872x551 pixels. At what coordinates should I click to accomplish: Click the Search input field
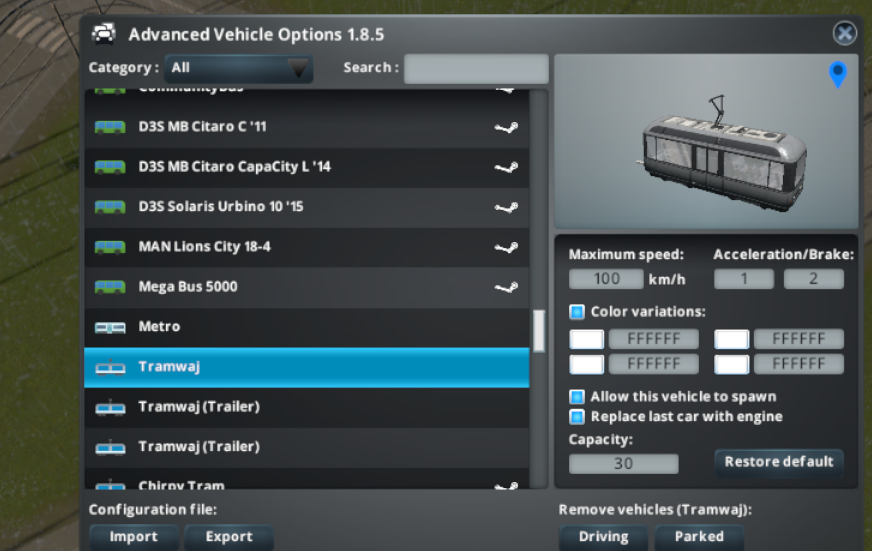point(476,68)
